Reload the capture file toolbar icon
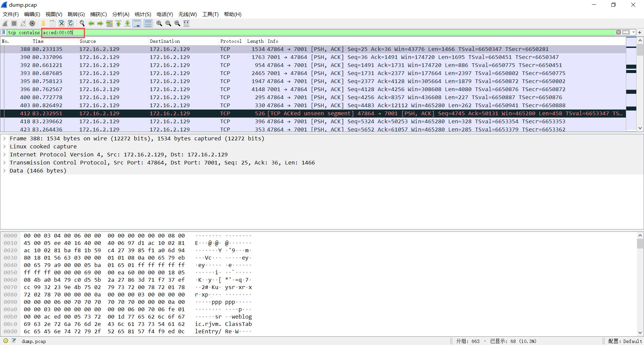Viewport: 644px width, 345px height. click(71, 23)
